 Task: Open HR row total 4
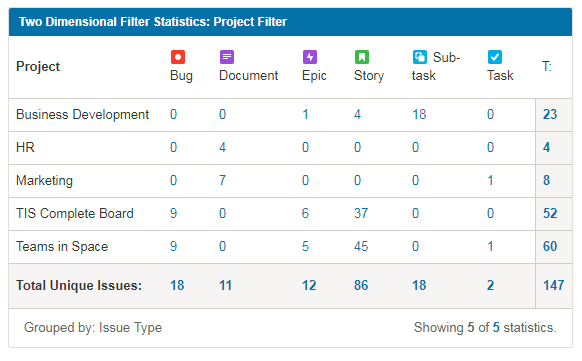[x=546, y=147]
